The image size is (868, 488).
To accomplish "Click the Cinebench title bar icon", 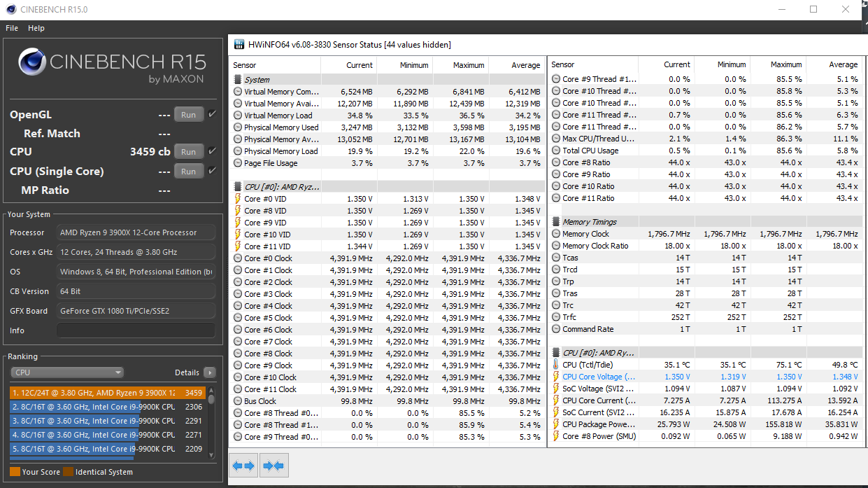I will [x=10, y=9].
